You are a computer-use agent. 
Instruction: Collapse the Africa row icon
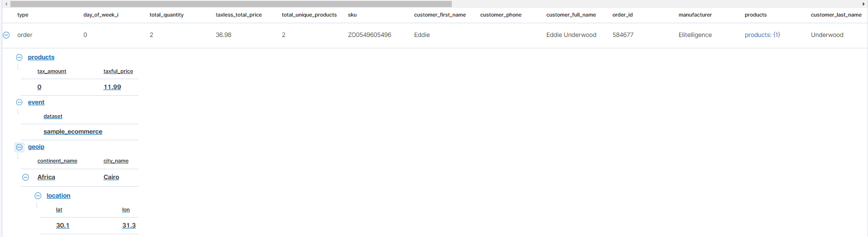26,177
